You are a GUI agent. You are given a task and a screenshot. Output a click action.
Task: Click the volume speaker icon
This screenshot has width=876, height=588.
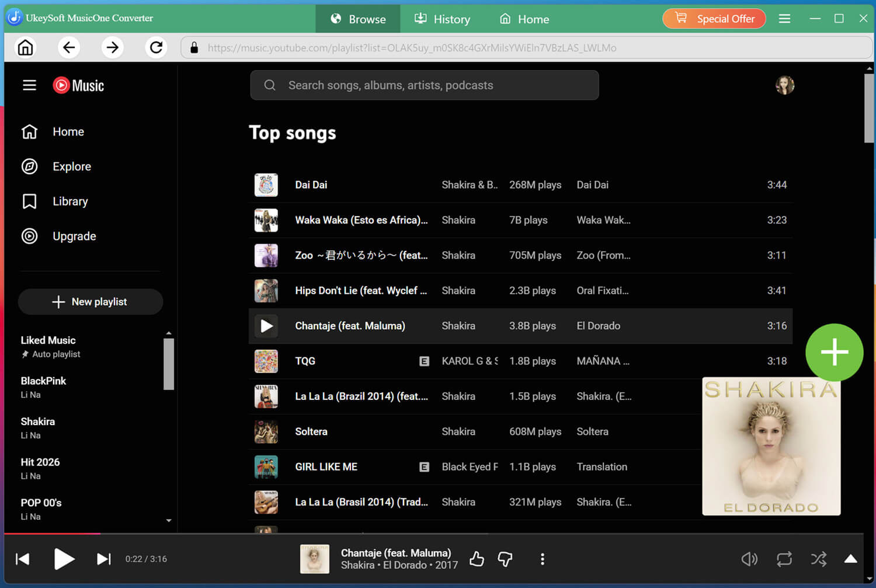pos(749,559)
